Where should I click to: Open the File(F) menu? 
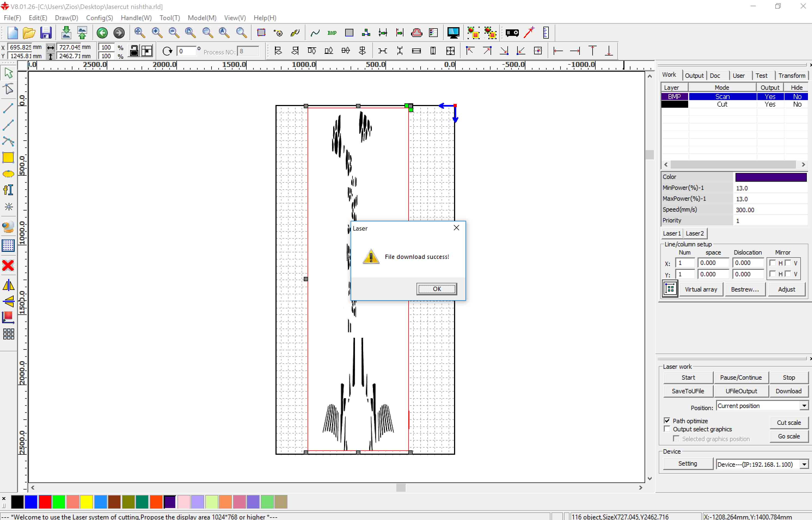point(13,18)
